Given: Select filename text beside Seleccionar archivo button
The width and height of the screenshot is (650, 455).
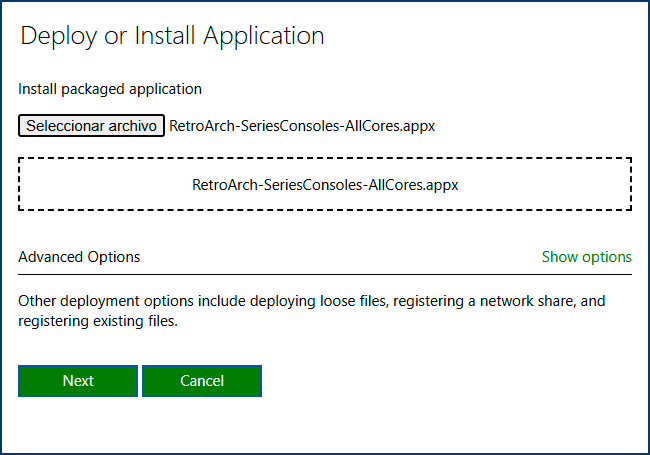Looking at the screenshot, I should (302, 126).
